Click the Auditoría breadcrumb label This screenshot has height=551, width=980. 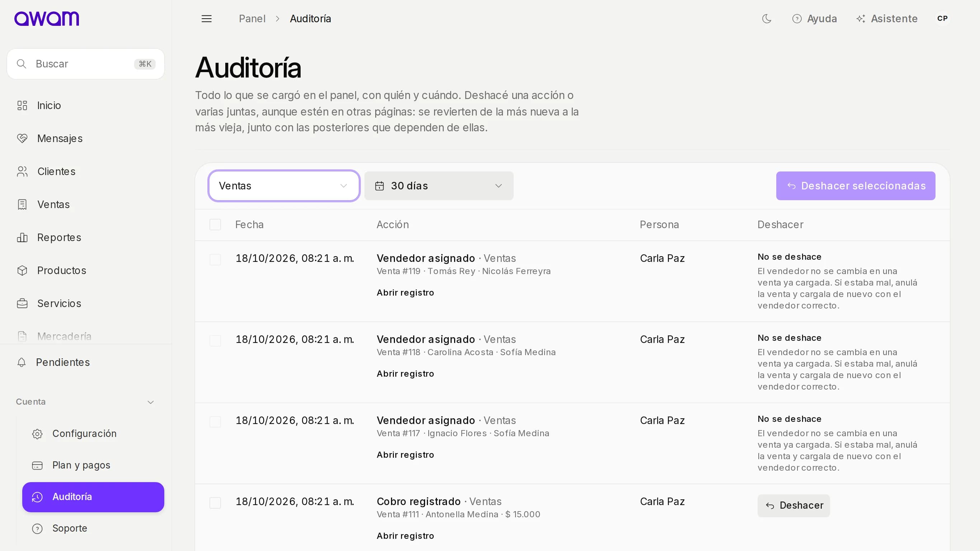coord(310,19)
